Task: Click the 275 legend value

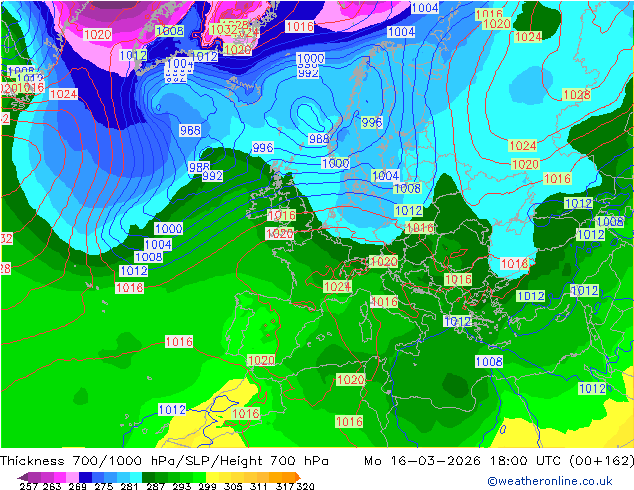Action: pos(104,486)
